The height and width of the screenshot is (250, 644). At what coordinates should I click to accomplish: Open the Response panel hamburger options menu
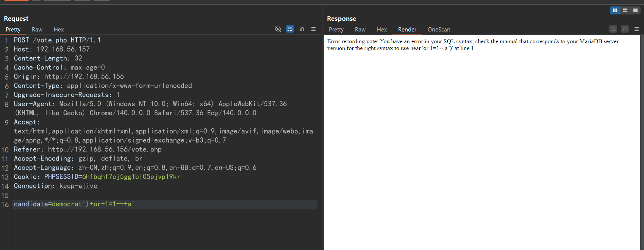coord(636,29)
